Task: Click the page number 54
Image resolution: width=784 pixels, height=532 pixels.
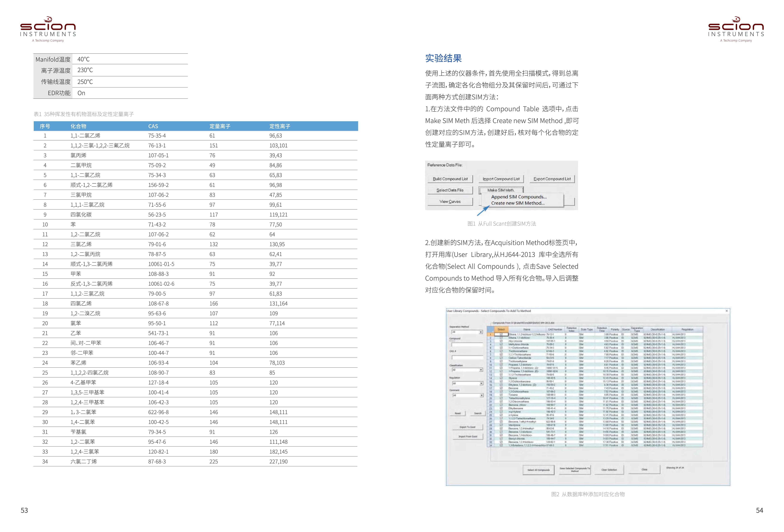Action: coord(759,510)
